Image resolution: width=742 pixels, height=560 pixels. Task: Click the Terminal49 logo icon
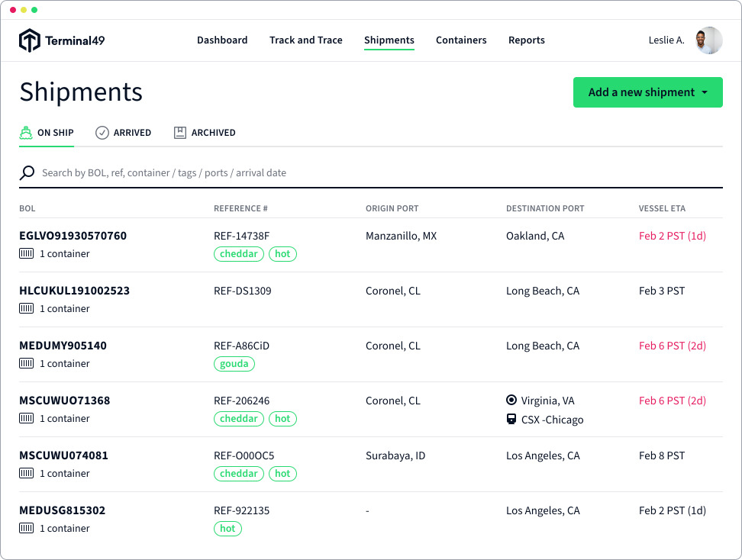click(29, 40)
